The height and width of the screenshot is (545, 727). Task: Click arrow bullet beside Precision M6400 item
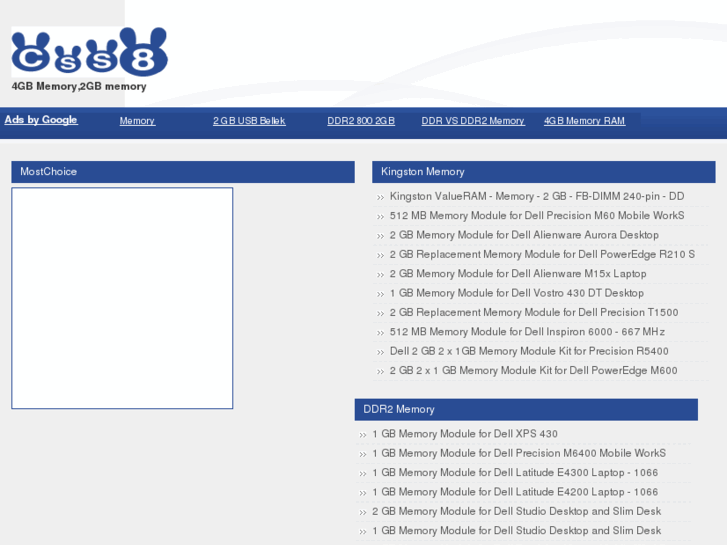pyautogui.click(x=363, y=455)
